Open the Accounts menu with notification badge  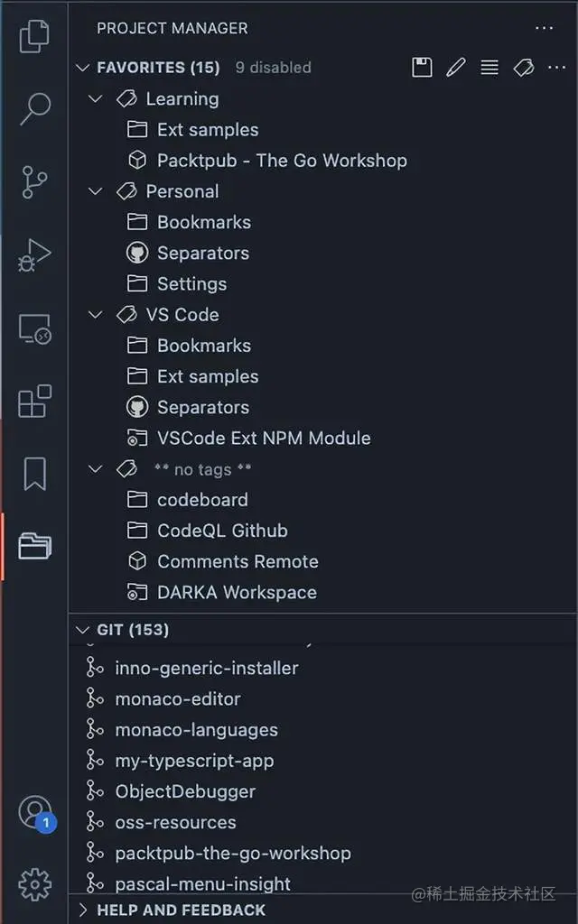36,814
